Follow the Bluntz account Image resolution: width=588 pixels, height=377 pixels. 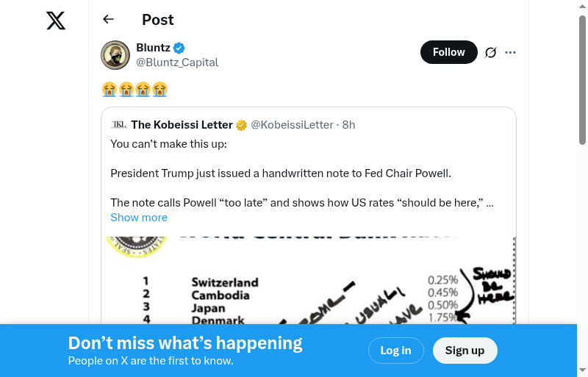tap(448, 52)
